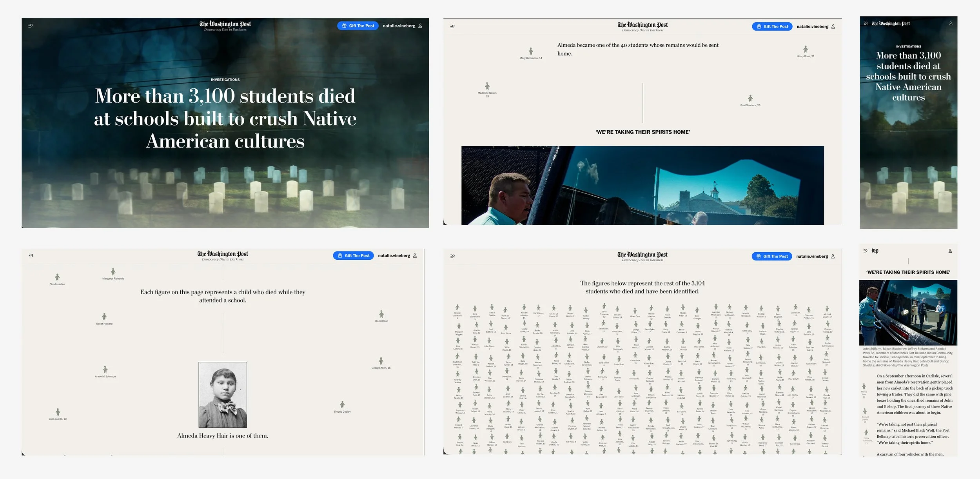Viewport: 980px width, 479px height.
Task: Open menu-search icon on the dark cemetery desktop page
Action: point(31,26)
